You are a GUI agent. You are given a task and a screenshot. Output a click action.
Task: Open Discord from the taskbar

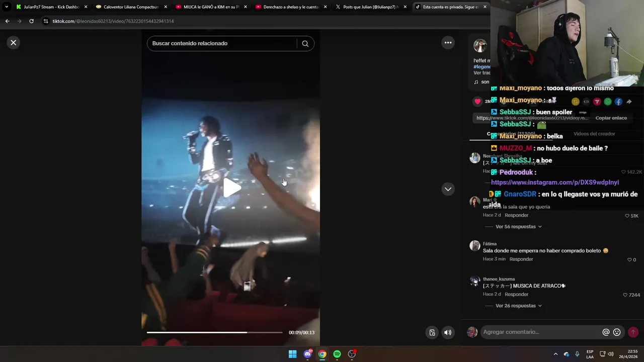pyautogui.click(x=307, y=354)
